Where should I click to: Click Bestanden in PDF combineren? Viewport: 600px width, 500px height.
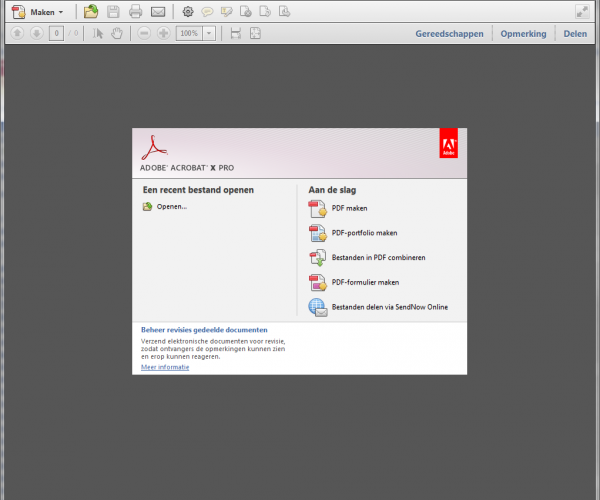378,258
